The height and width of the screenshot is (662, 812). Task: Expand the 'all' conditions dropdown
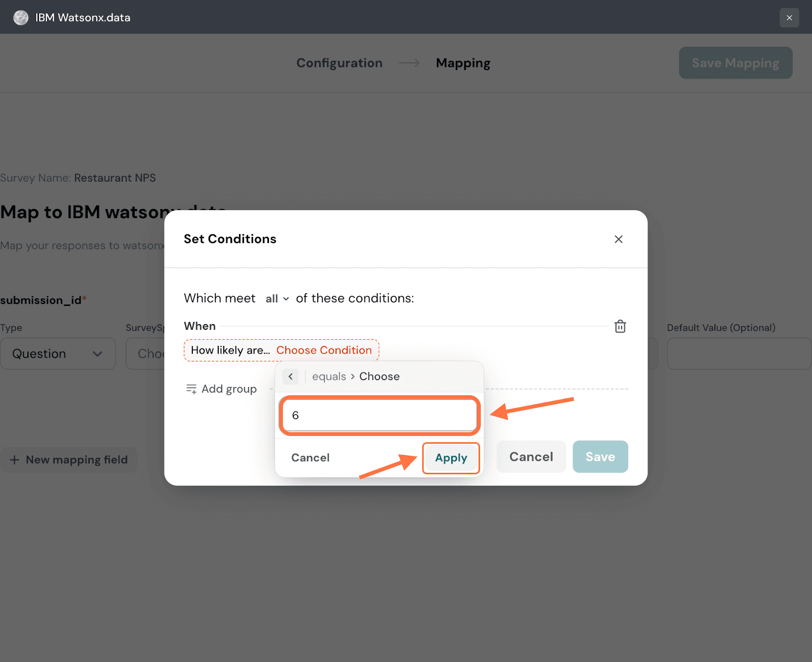click(x=277, y=299)
